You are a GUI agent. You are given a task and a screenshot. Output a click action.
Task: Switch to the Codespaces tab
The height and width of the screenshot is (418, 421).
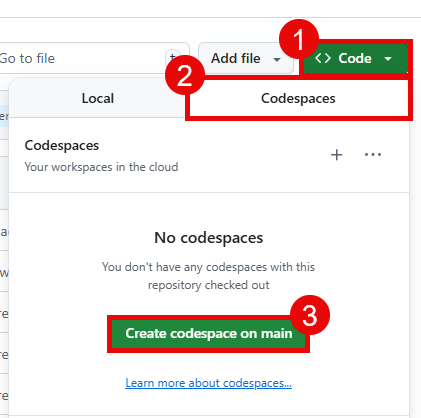point(298,99)
